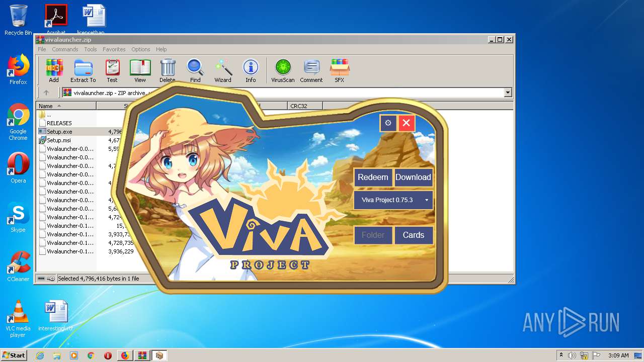Image resolution: width=644 pixels, height=362 pixels.
Task: Click the disk icon in WinRAR status bar
Action: (41, 279)
